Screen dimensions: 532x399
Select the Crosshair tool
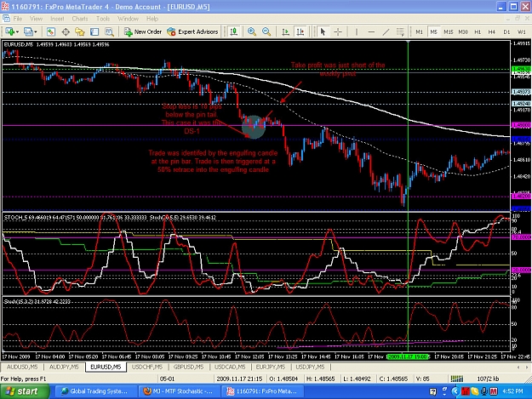click(338, 31)
